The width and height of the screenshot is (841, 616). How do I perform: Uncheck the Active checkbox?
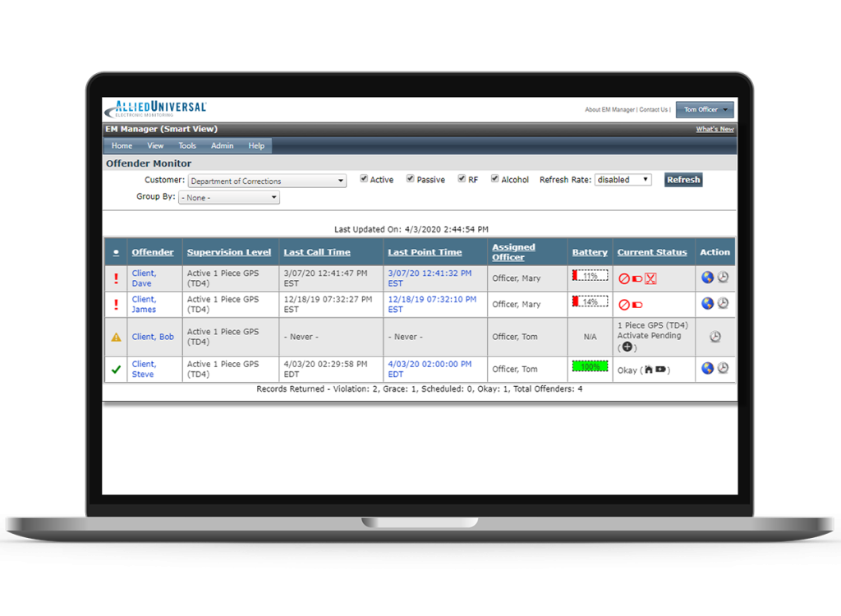point(363,177)
